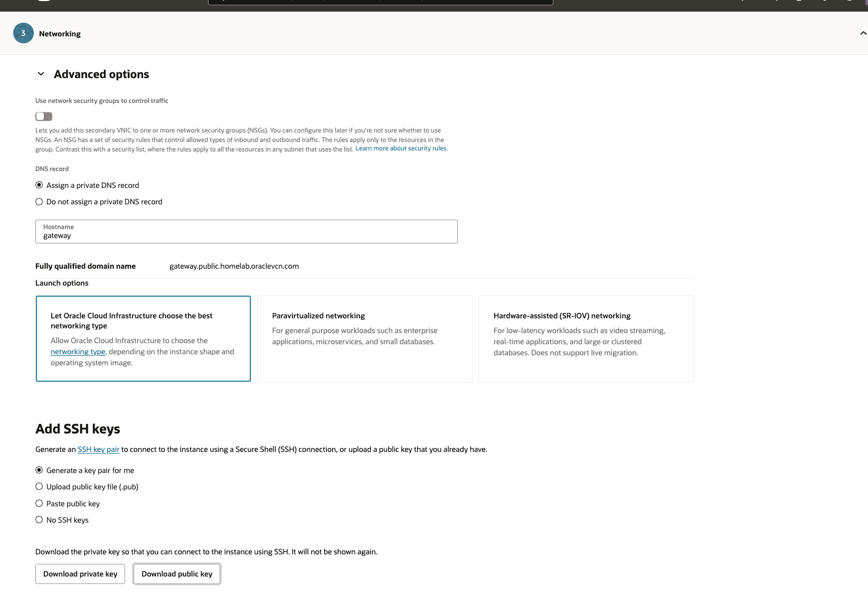Image resolution: width=868 pixels, height=604 pixels.
Task: Select the Paravirtualized networking option card
Action: pos(364,338)
